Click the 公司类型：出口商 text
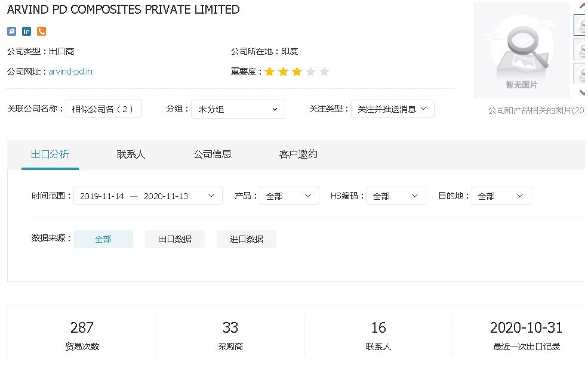Screen dimensions: 588x390 click(x=41, y=51)
